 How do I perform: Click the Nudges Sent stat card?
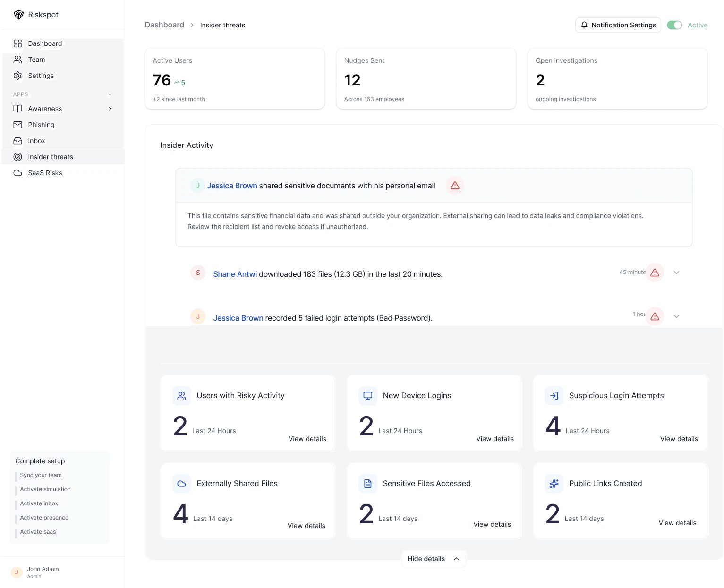[426, 78]
